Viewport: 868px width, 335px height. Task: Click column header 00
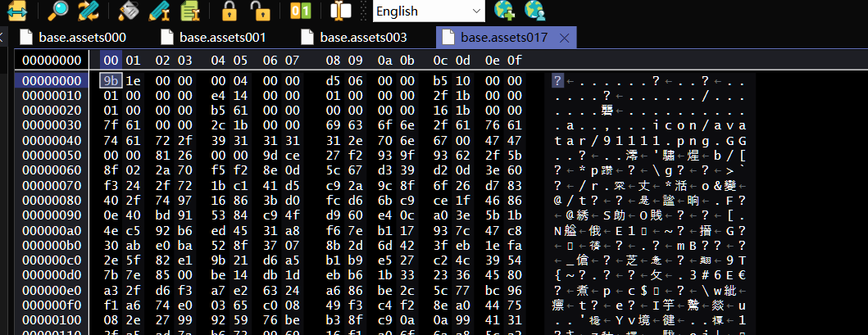click(111, 61)
